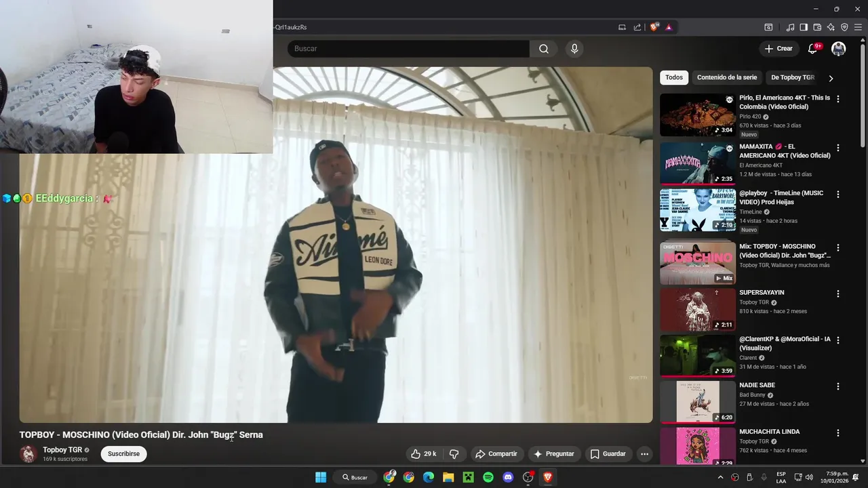Viewport: 868px width, 488px height.
Task: Open the NADIE SABE video thumbnail
Action: click(x=698, y=402)
